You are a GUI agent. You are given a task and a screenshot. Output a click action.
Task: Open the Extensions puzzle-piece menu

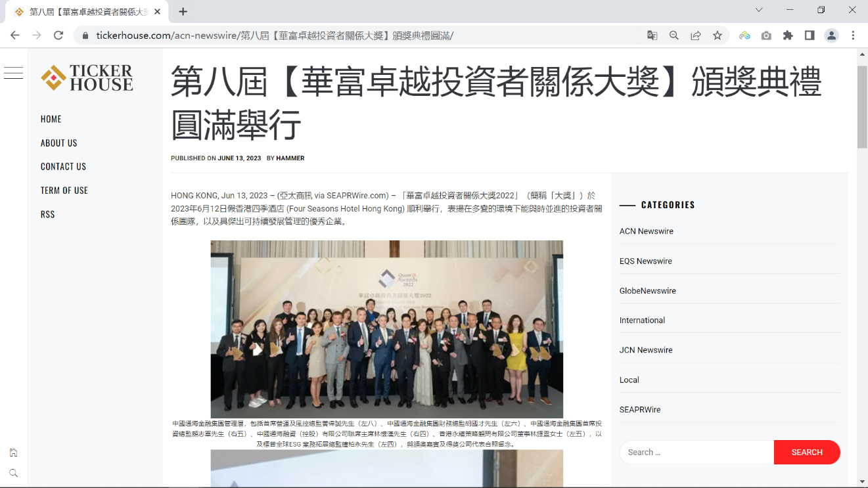tap(788, 35)
